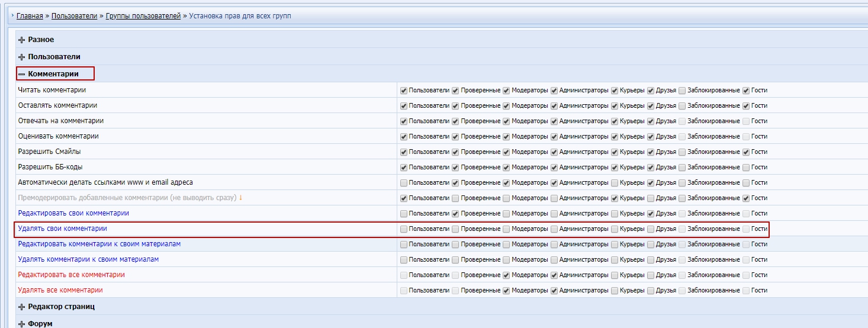This screenshot has height=328, width=868.
Task: Expand the Форум section plus icon
Action: pos(22,324)
